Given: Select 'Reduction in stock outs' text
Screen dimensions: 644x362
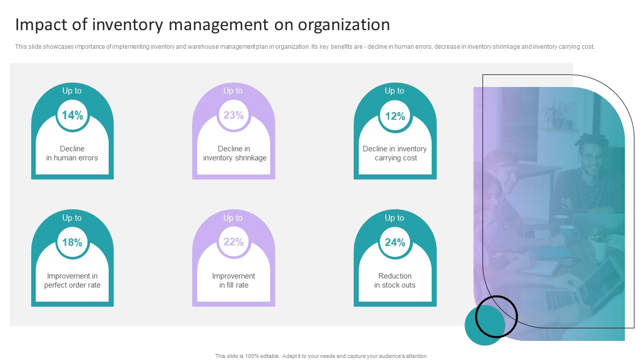Looking at the screenshot, I should pos(395,281).
